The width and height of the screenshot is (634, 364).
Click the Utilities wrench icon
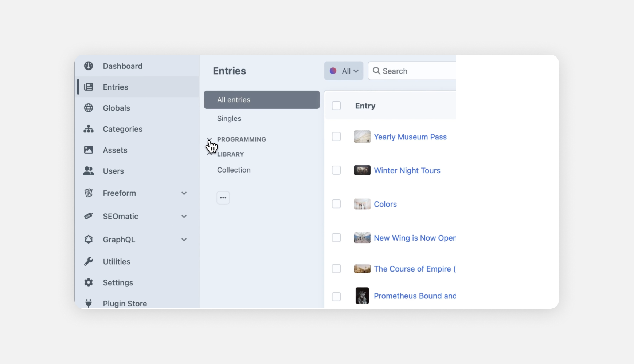click(89, 261)
